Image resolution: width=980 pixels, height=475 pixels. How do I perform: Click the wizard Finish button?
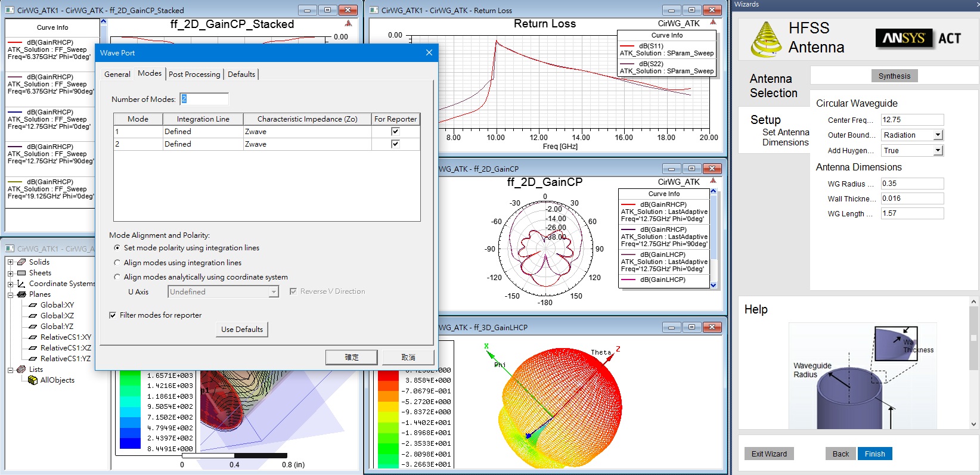874,454
